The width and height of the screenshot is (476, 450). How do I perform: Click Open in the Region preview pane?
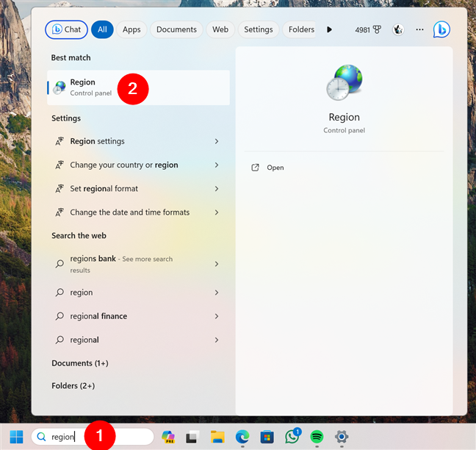click(x=275, y=168)
